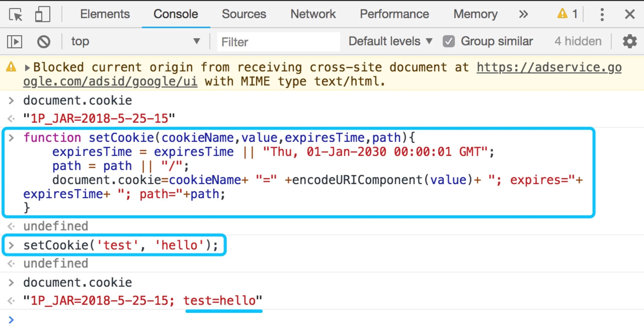
Task: Switch to the Network tab
Action: point(313,14)
